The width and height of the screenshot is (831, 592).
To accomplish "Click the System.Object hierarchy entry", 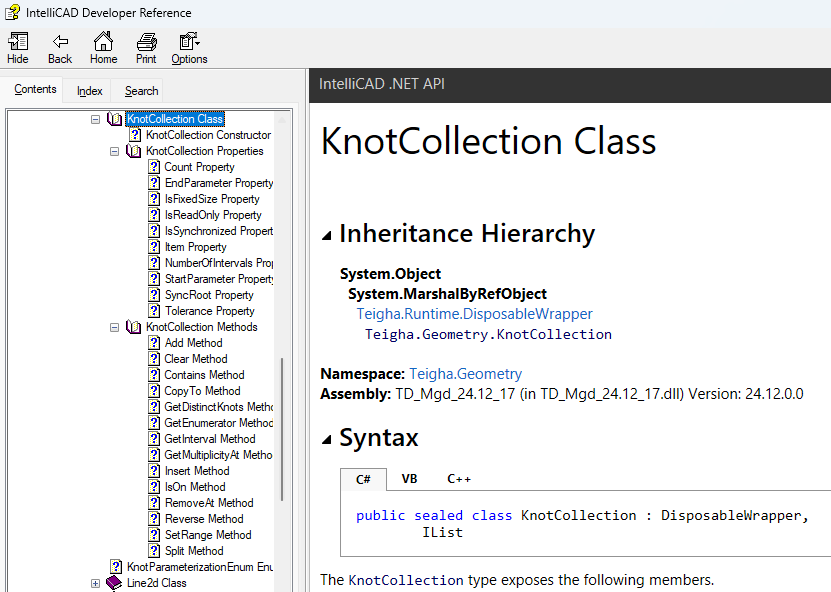I will pos(391,274).
